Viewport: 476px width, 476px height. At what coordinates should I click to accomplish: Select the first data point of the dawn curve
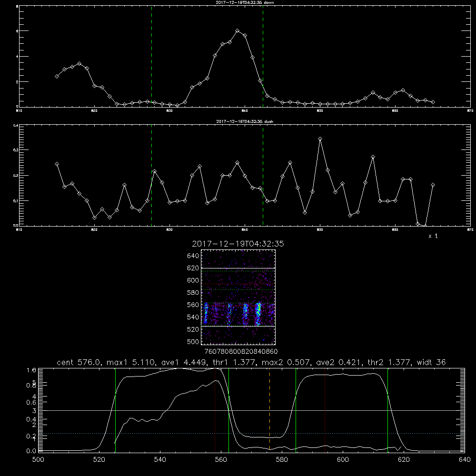57,76
